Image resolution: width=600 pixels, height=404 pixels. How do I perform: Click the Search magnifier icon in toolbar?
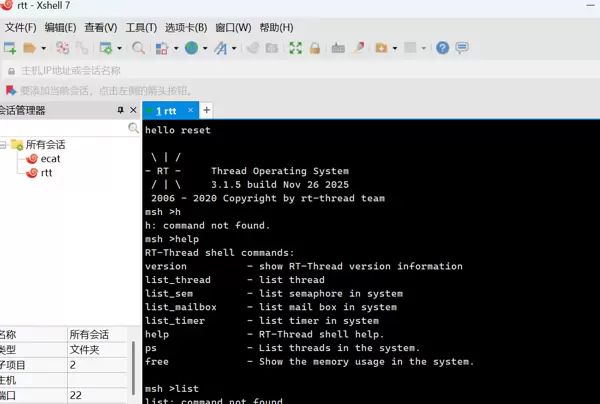(x=138, y=48)
